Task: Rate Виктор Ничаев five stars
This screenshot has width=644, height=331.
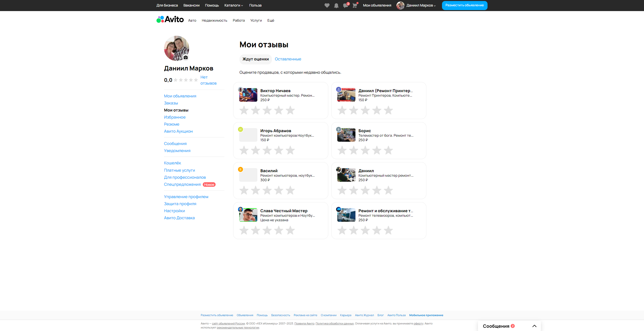Action: 290,110
